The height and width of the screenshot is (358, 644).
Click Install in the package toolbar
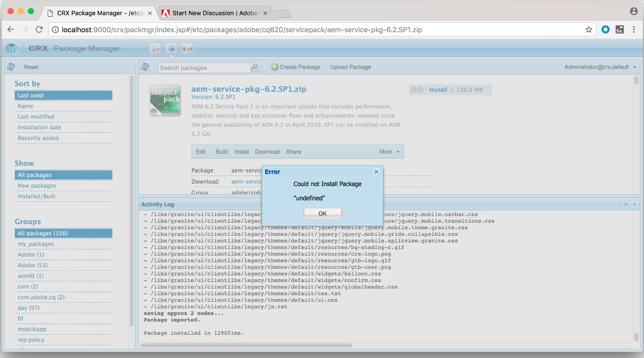(241, 152)
